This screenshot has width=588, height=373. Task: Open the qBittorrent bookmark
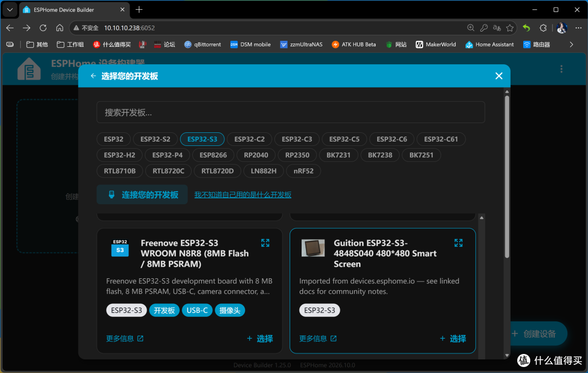coord(203,45)
